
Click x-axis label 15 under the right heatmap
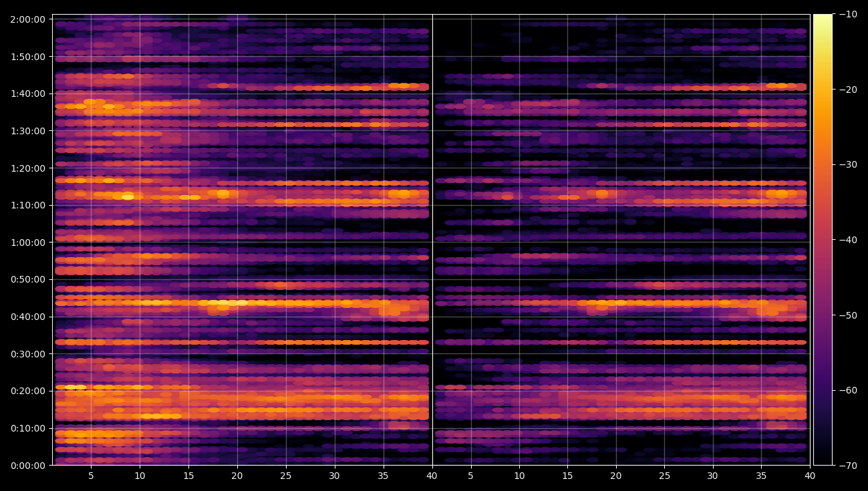(567, 476)
